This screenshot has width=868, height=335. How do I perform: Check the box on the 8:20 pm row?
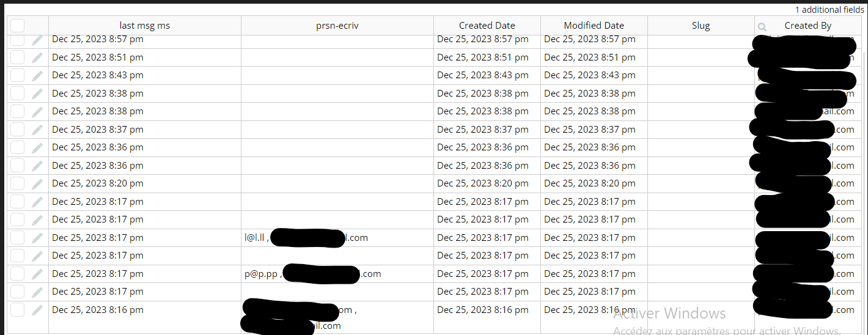pyautogui.click(x=18, y=183)
